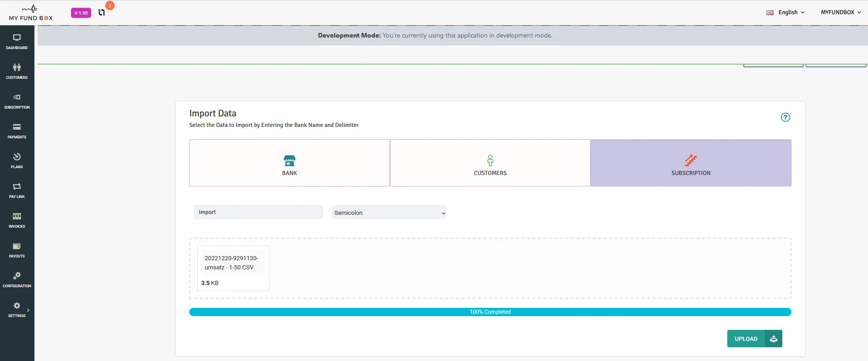Image resolution: width=868 pixels, height=361 pixels.
Task: Click the sync notifications icon with badge
Action: [x=102, y=12]
